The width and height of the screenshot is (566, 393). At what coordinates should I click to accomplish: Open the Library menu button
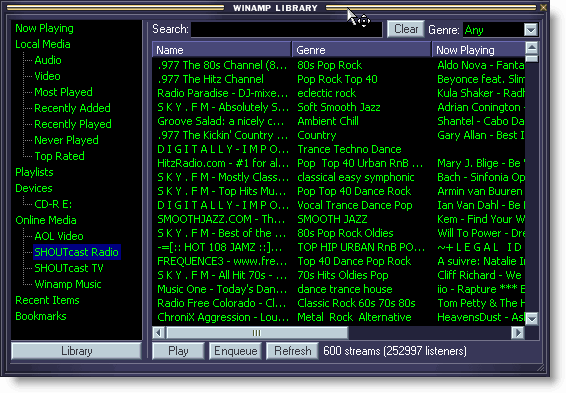click(x=77, y=351)
